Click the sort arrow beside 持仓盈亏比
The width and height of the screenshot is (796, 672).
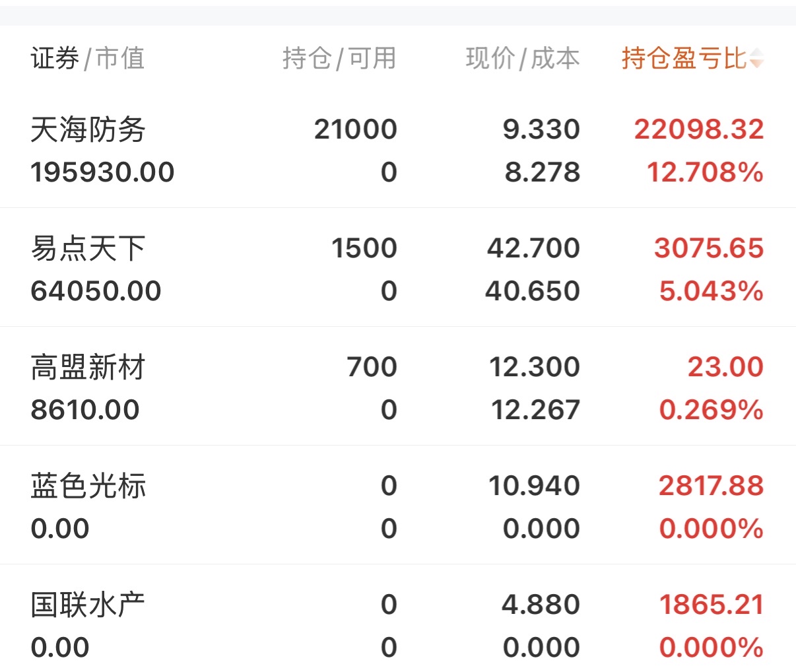click(x=756, y=59)
